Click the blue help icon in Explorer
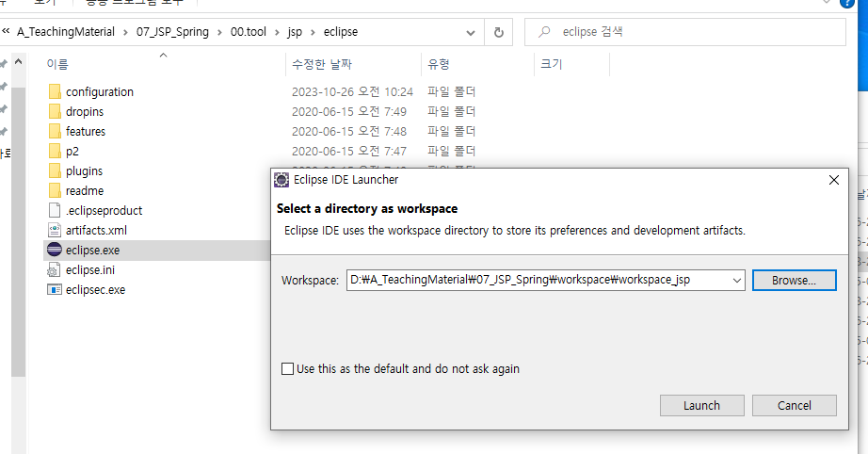Viewport: 868px width, 454px height. point(847,3)
